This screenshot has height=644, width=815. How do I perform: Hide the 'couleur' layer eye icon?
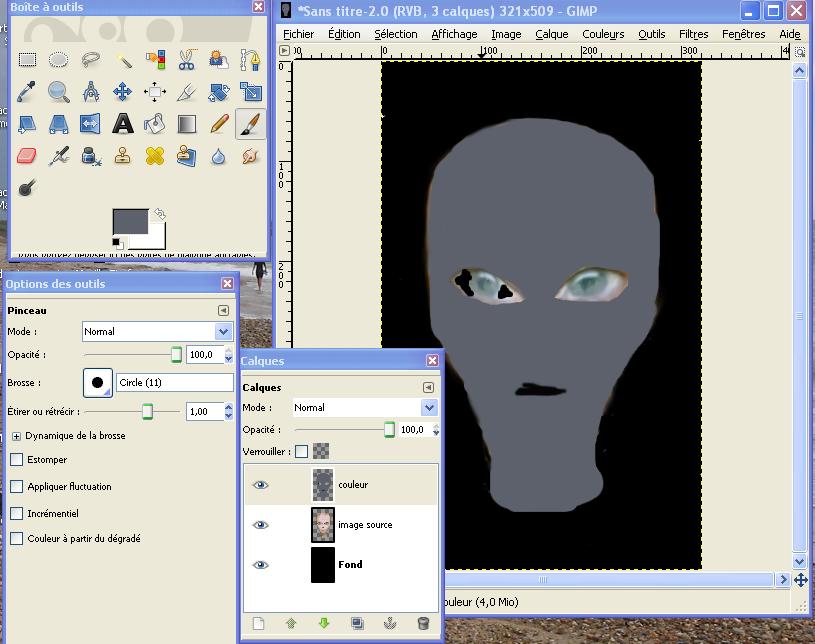(x=261, y=485)
